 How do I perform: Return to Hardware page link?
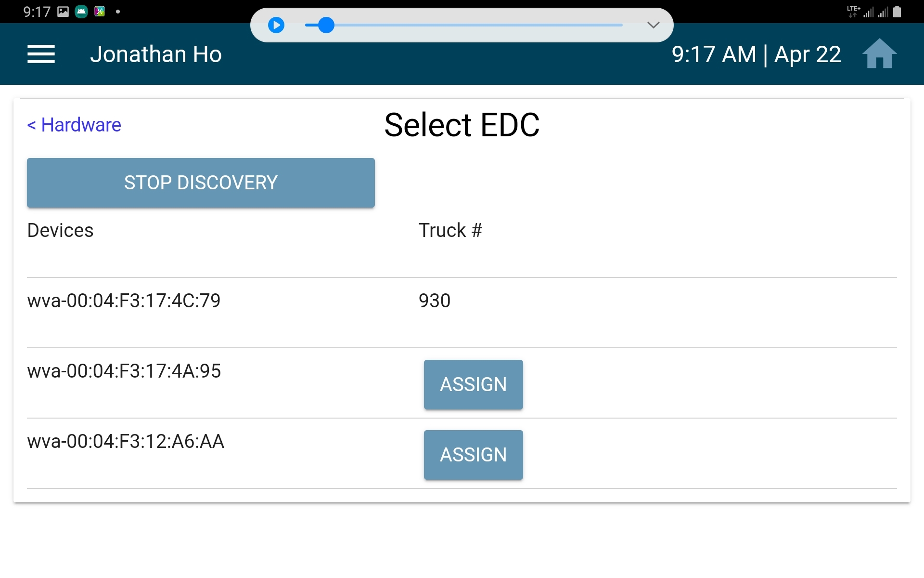(x=74, y=125)
